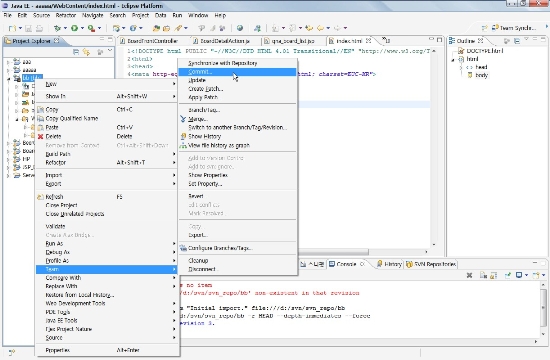Select Refresh in the context menu
Screen dimensions: 550x360
click(107, 197)
